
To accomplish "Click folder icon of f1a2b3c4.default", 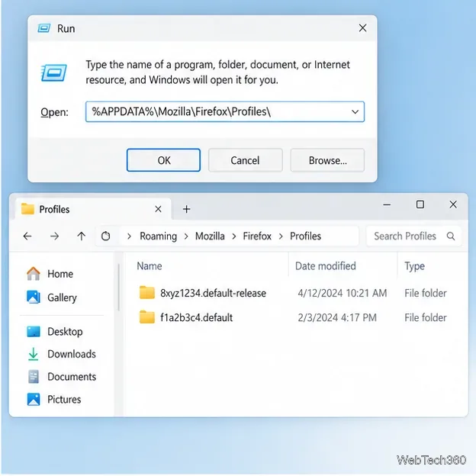I will (147, 317).
